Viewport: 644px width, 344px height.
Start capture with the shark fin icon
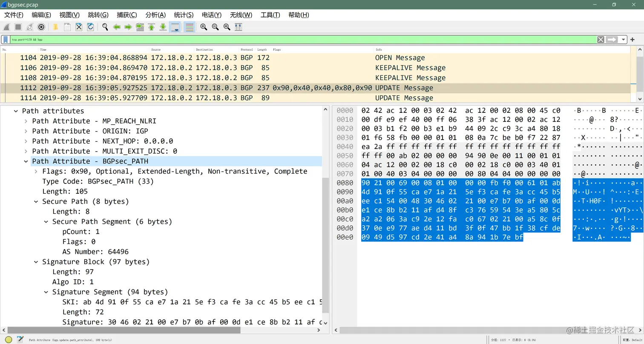[x=7, y=27]
